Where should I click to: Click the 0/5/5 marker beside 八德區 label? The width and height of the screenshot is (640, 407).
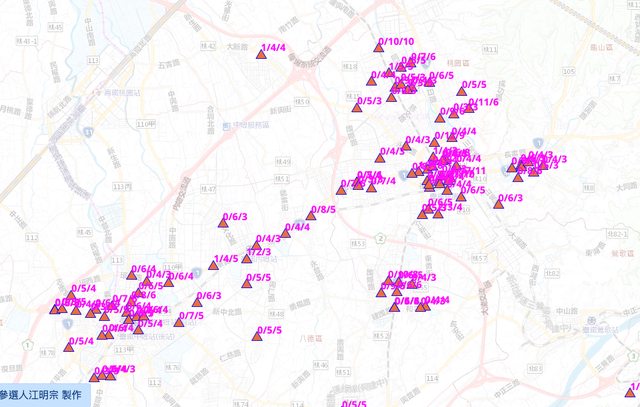258,337
